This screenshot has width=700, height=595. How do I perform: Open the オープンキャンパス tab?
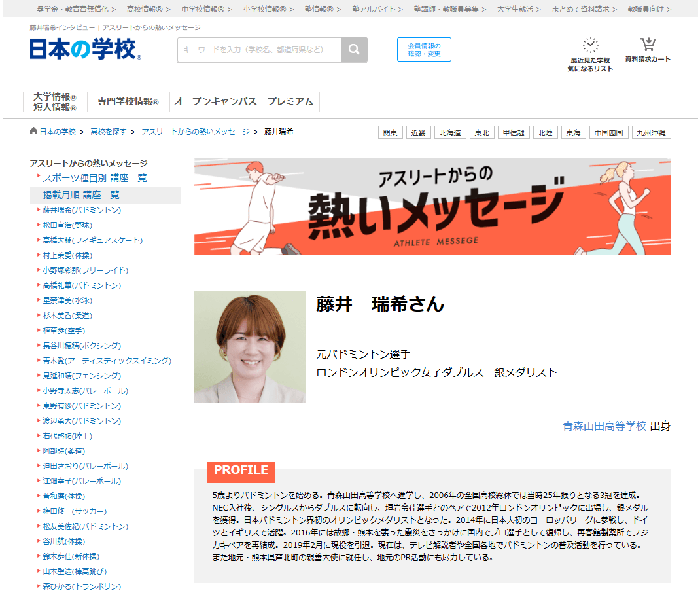click(216, 101)
